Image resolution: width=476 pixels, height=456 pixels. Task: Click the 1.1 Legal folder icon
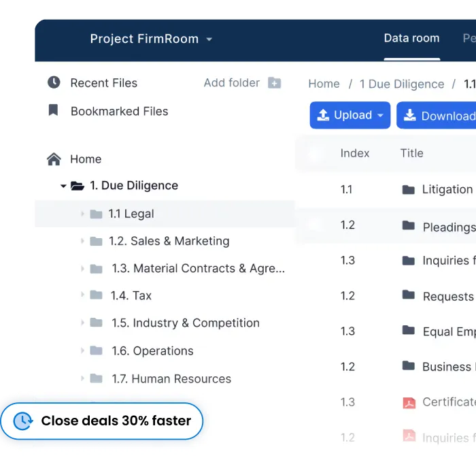point(97,214)
